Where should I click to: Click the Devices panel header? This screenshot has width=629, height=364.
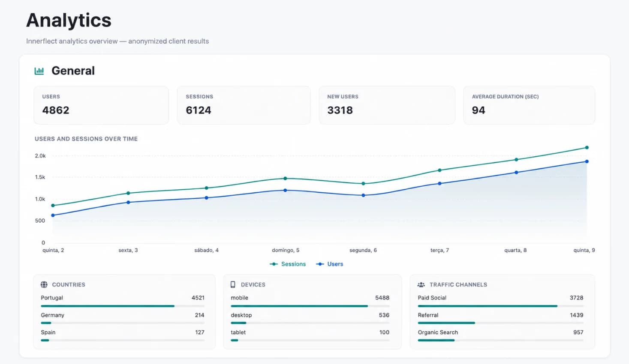pos(248,284)
